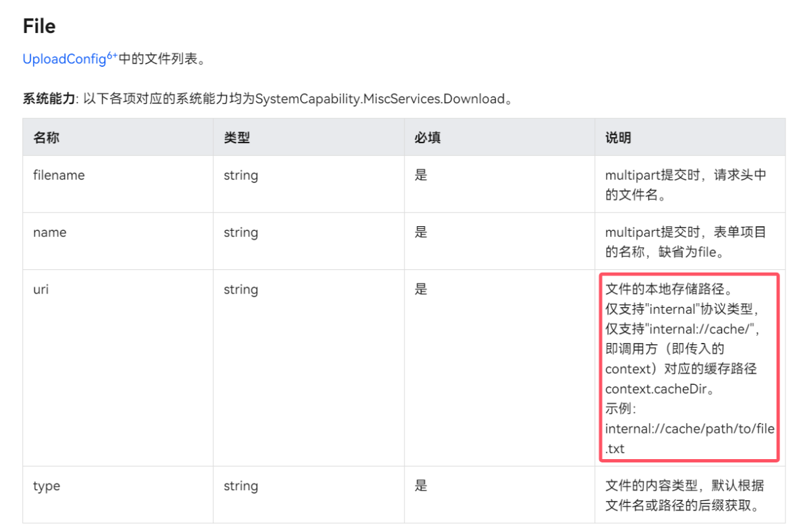The image size is (795, 532).
Task: Click the name row description mentioning 缺省为file
Action: point(686,242)
